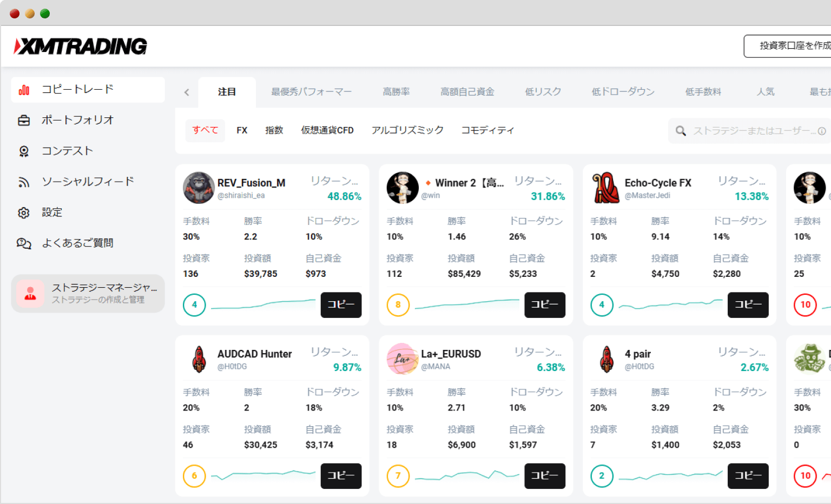Click the REV_Fusion_M performance sparkline chart

point(263,305)
